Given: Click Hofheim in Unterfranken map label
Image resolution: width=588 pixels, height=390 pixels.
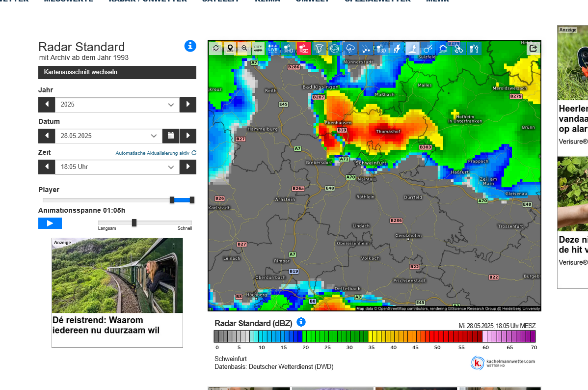Looking at the screenshot, I should pos(465,119).
